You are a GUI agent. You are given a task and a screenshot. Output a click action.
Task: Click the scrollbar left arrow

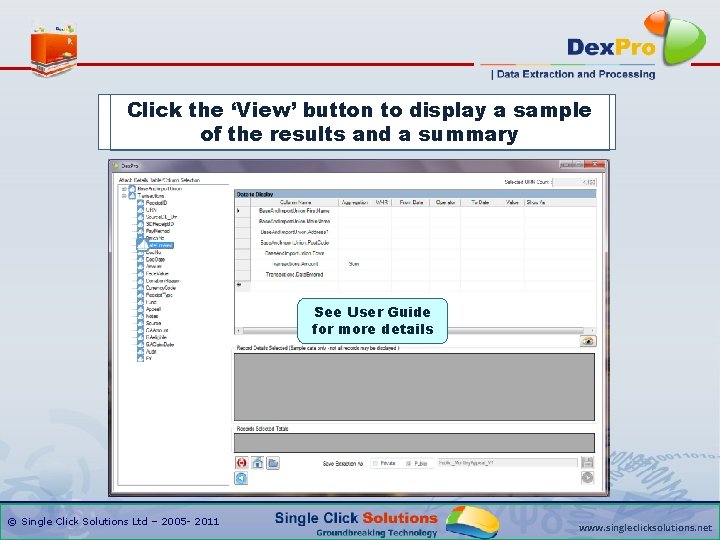point(238,330)
